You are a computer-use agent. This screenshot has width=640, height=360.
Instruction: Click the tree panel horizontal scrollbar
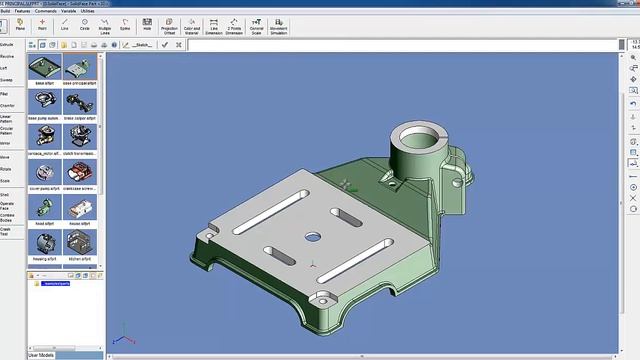(54, 348)
